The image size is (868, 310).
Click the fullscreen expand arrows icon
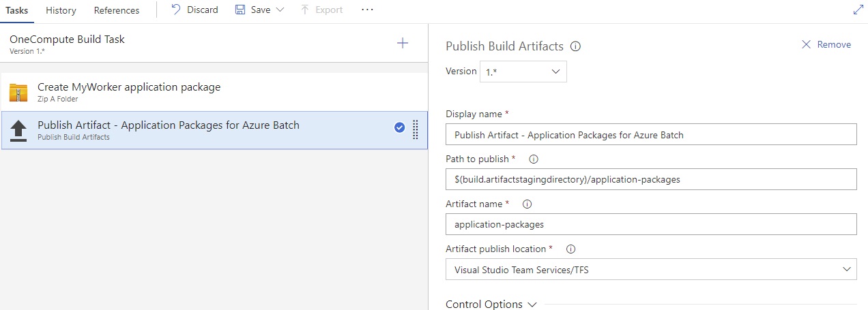coord(858,10)
